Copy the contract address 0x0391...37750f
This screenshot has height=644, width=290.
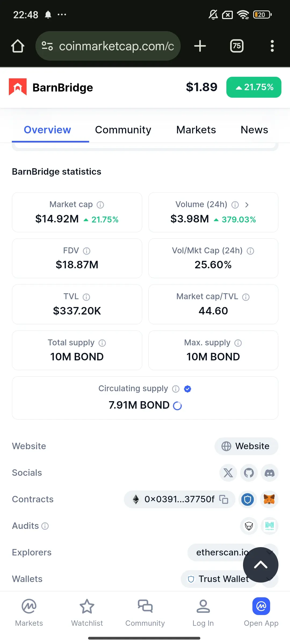coord(224,499)
